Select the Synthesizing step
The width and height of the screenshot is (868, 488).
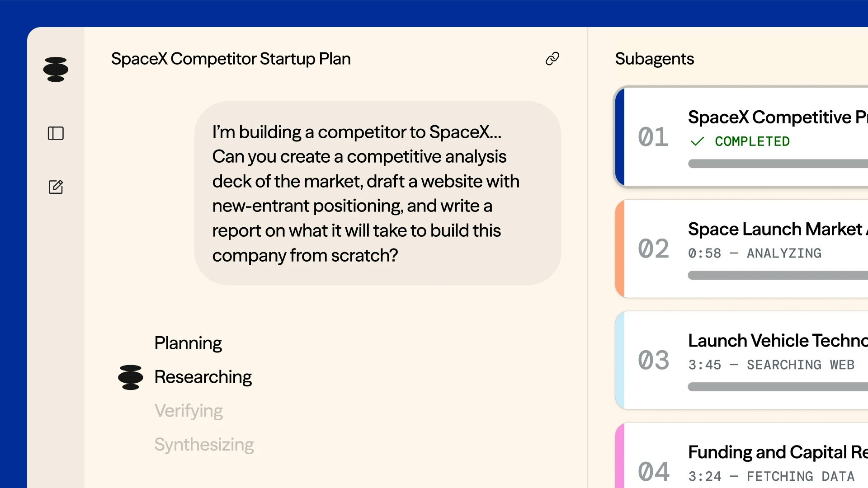click(x=204, y=445)
